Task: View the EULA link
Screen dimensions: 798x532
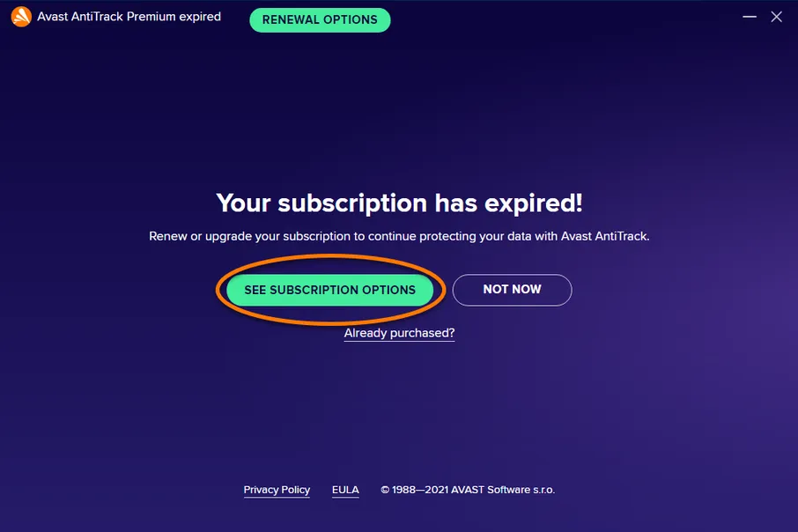Action: (x=345, y=490)
